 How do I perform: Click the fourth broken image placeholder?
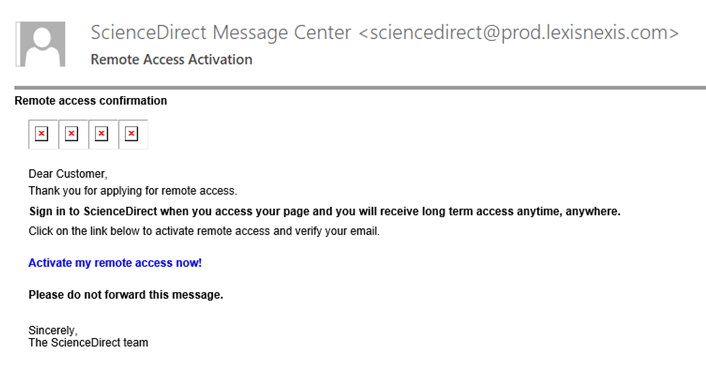coord(133,134)
